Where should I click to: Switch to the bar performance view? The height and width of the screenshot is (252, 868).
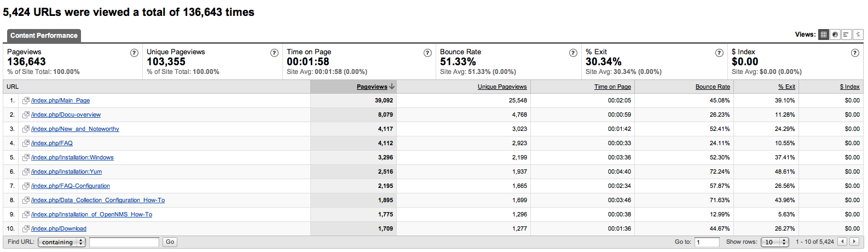846,35
